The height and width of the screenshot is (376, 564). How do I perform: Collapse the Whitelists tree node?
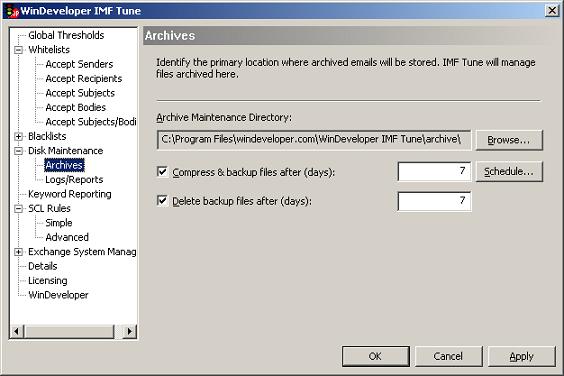[18, 50]
